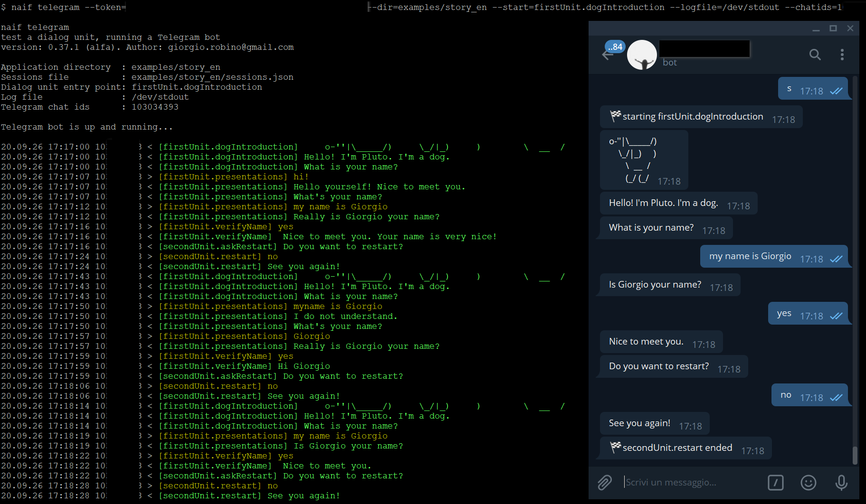
Task: Open the unread counter badge ..84
Action: 615,47
